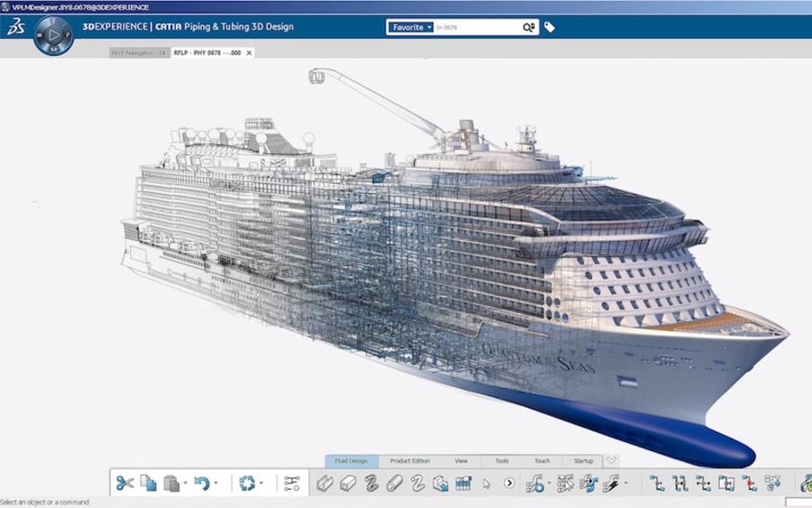812x508 pixels.
Task: Click the pipe route with blue arrow icon
Action: [589, 484]
